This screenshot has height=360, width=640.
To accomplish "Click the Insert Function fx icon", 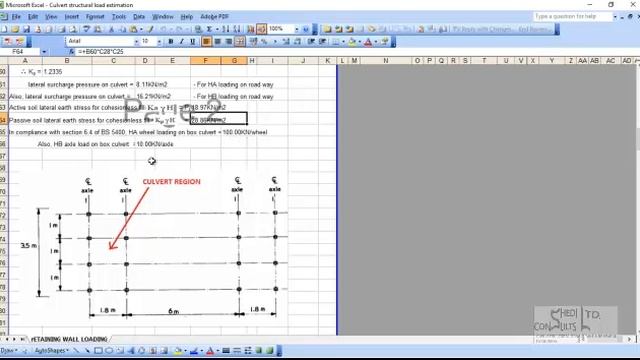I will tap(72, 52).
